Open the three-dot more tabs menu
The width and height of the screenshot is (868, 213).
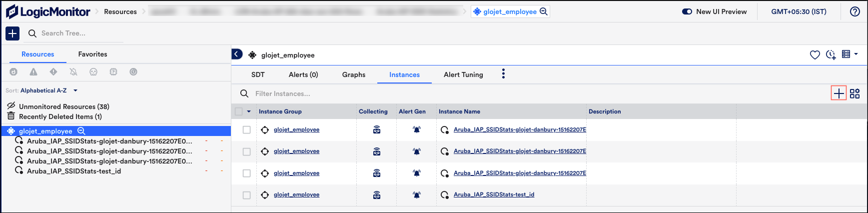(503, 74)
